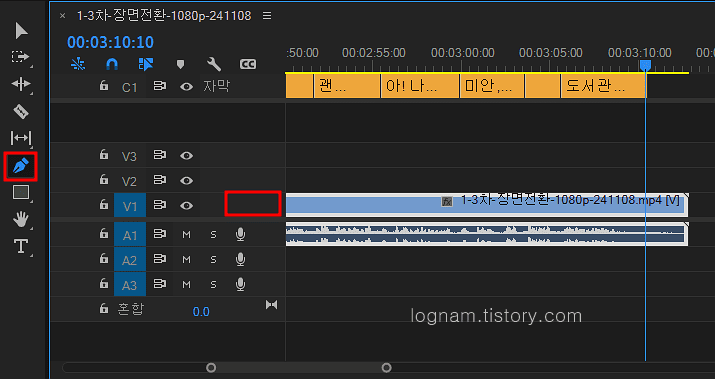Select the Rectangle shape tool

point(21,192)
